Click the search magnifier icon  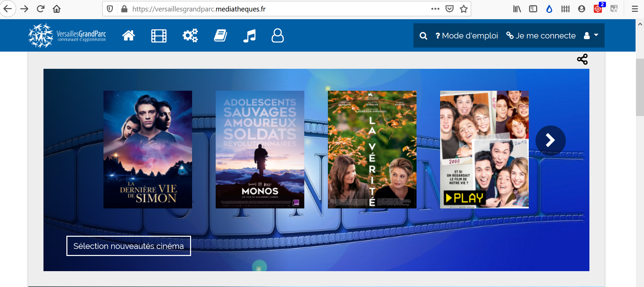tap(424, 36)
